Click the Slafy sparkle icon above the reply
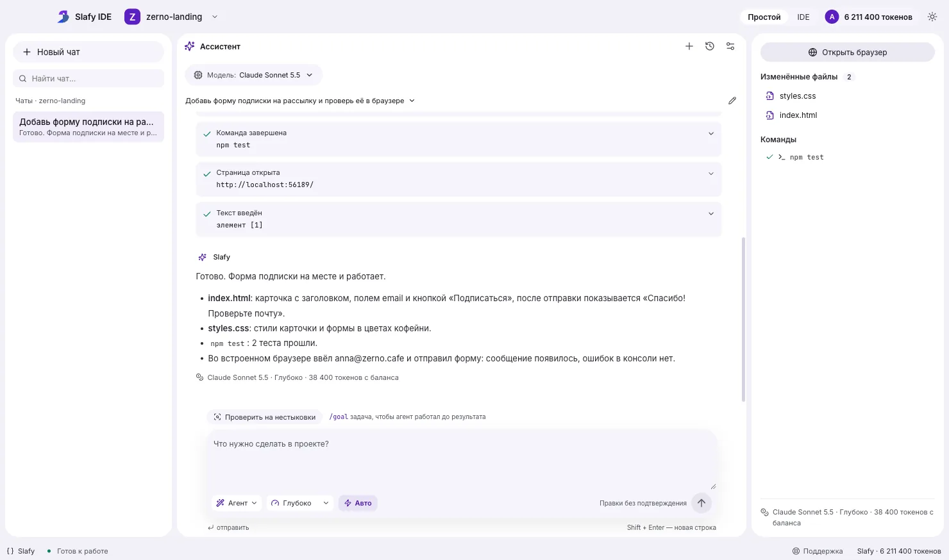The image size is (949, 560). (x=202, y=257)
